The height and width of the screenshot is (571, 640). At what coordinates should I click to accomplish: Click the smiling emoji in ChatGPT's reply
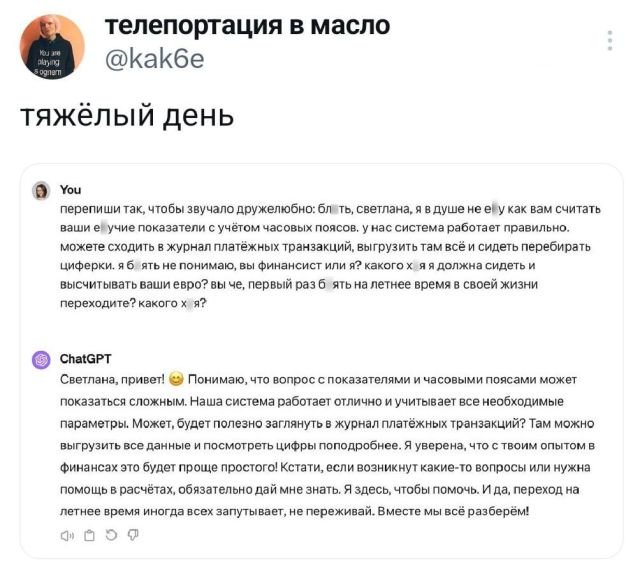click(177, 379)
